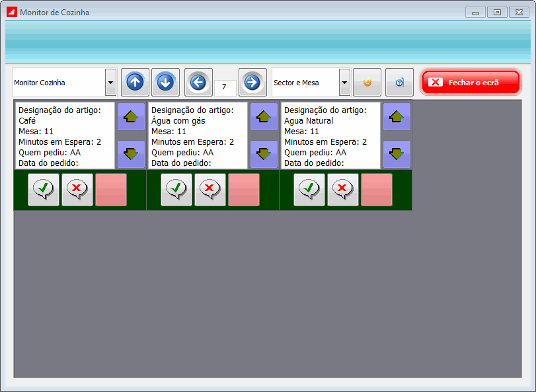Open the Monitor Cozinha dropdown

pyautogui.click(x=111, y=83)
